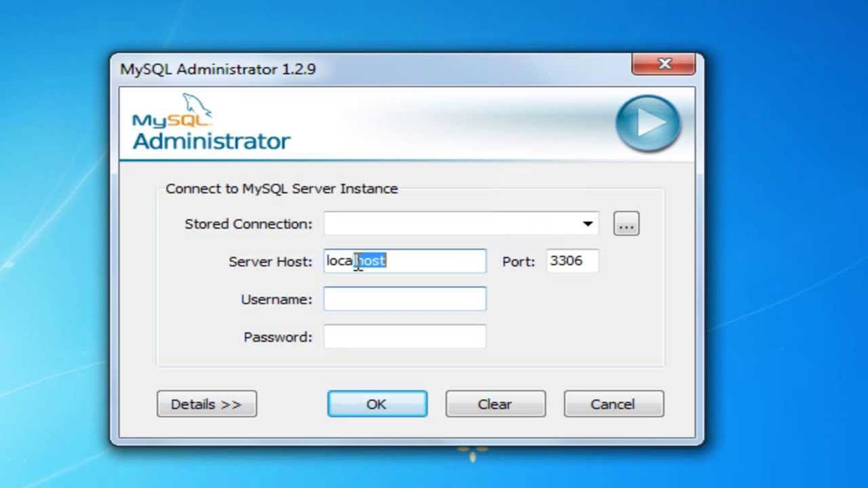
Task: Focus the Password text field
Action: [x=405, y=337]
